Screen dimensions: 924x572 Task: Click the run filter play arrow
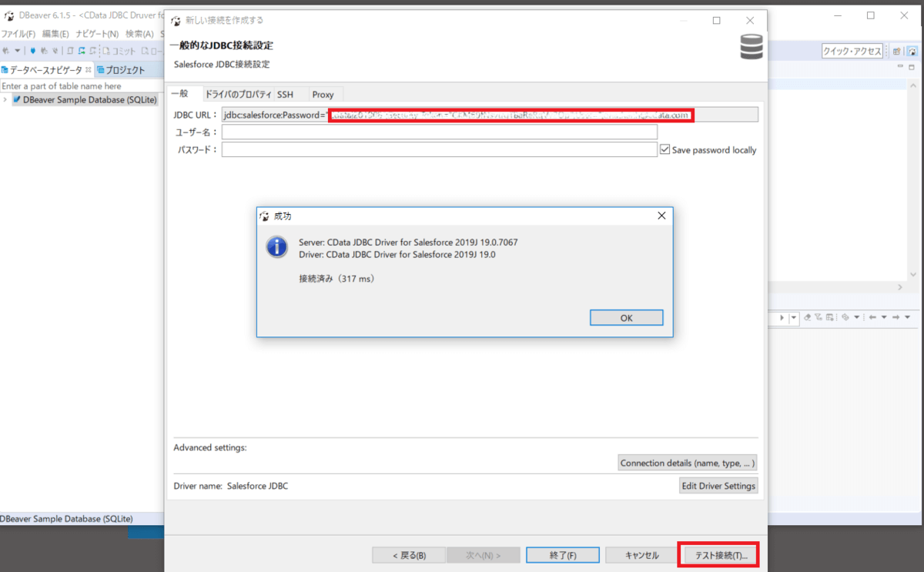782,317
